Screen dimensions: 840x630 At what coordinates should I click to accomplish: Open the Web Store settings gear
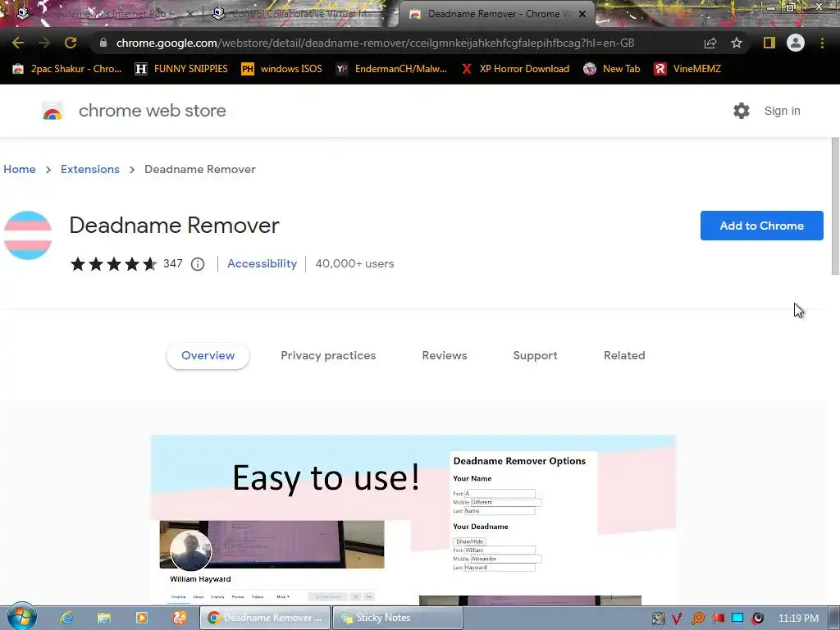742,111
